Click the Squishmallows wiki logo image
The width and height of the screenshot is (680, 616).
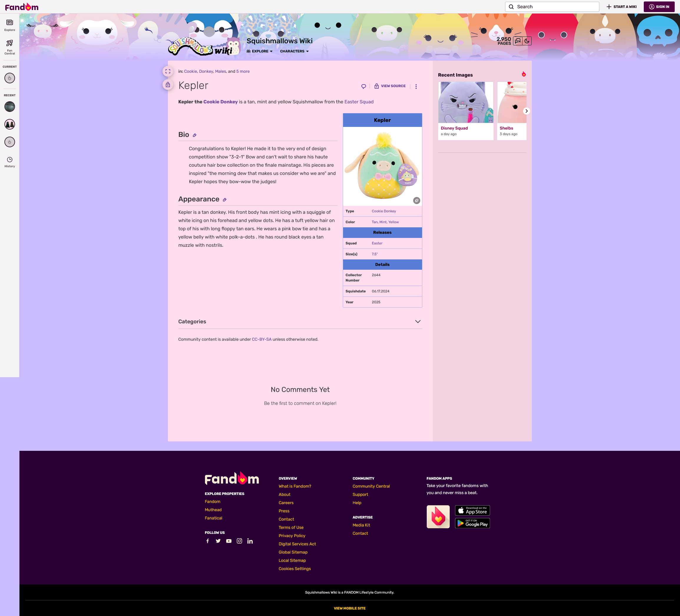point(204,46)
